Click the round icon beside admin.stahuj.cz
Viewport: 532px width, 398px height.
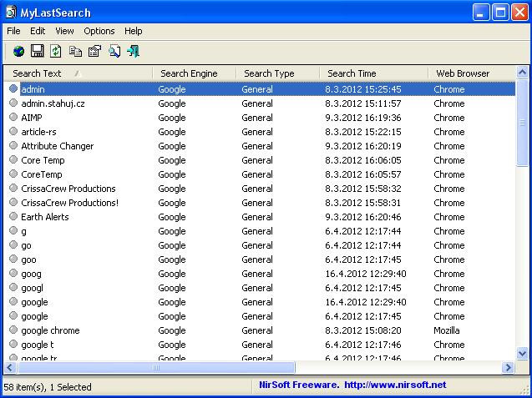point(13,103)
